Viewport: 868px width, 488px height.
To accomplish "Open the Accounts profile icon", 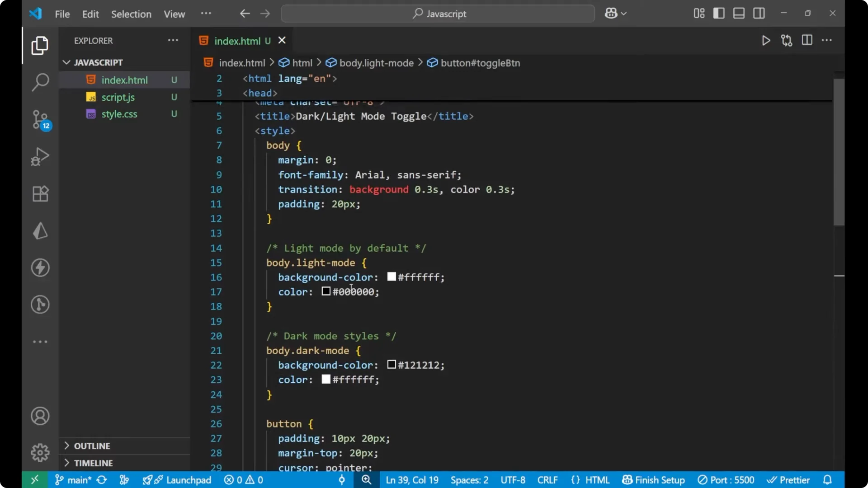I will 40,416.
